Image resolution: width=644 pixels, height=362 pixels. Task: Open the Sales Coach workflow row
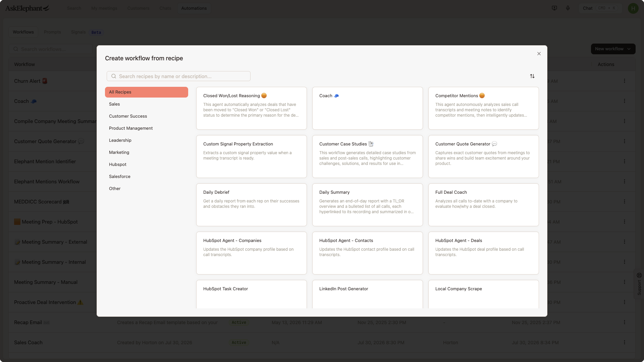pos(322,343)
